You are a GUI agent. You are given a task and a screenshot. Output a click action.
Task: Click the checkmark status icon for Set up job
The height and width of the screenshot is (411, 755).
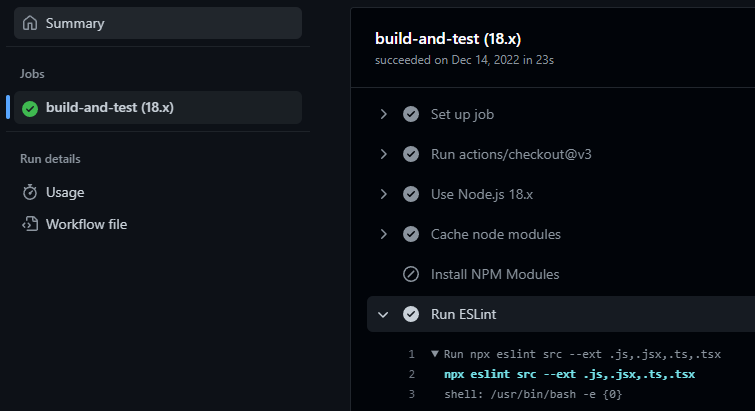[411, 114]
